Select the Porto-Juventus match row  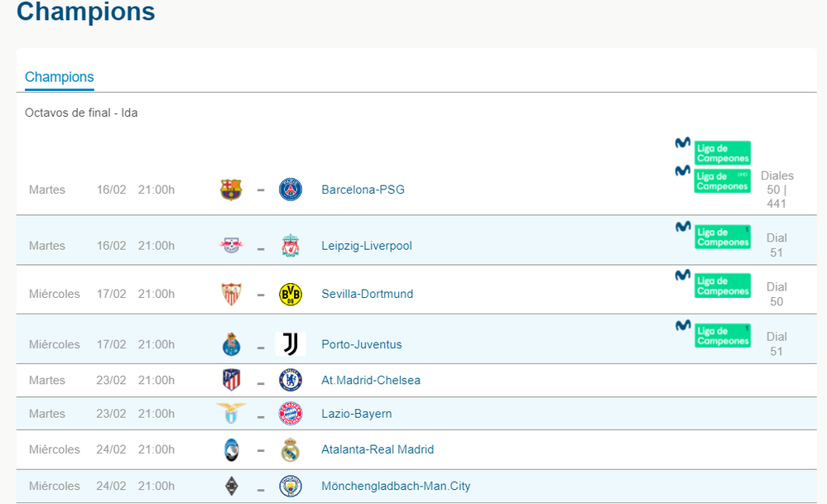(361, 343)
